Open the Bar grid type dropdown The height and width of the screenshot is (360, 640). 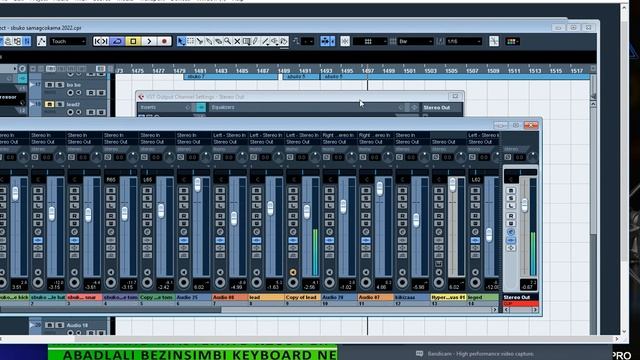[x=416, y=41]
